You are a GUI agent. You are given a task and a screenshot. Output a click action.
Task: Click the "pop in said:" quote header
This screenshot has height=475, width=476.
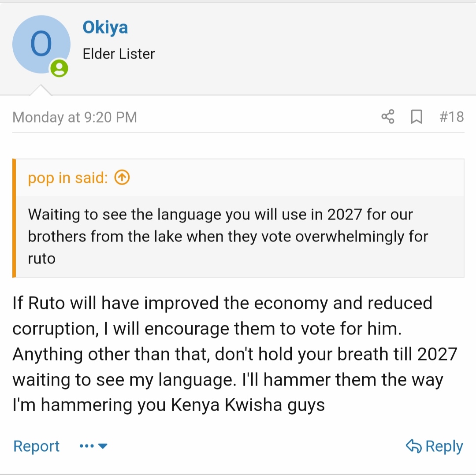[x=67, y=178]
